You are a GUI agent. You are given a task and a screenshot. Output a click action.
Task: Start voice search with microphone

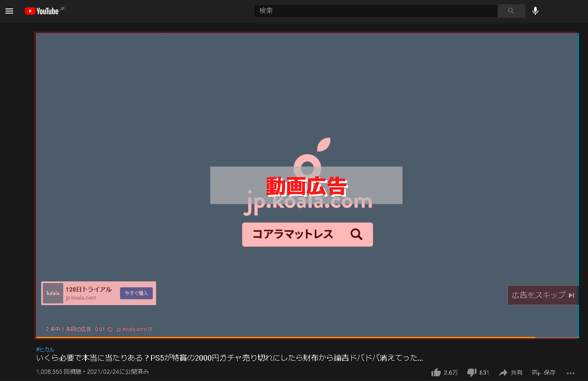pos(535,11)
